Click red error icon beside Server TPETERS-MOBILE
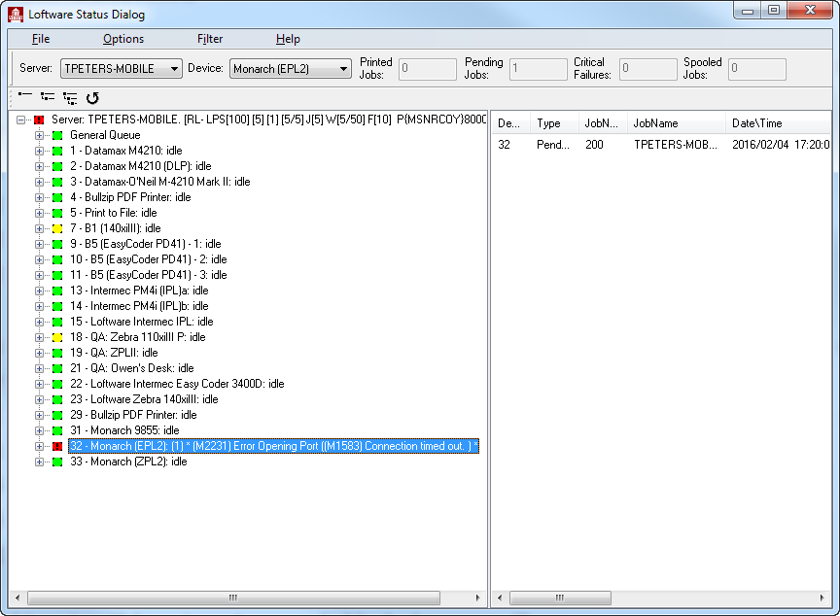The height and width of the screenshot is (616, 840). (x=39, y=120)
